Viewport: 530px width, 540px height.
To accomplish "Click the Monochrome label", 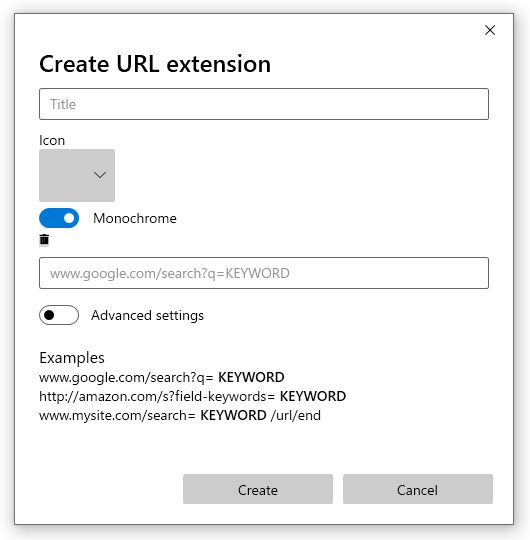I will click(135, 218).
